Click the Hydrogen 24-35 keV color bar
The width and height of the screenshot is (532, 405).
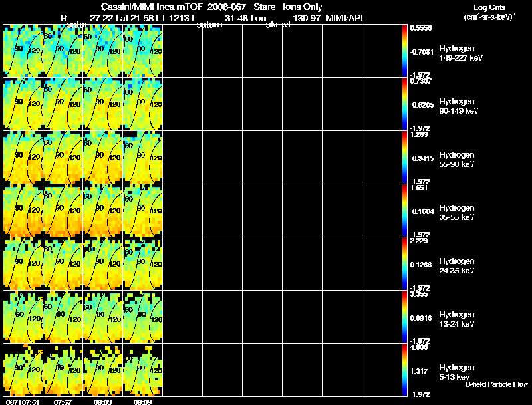click(x=404, y=264)
